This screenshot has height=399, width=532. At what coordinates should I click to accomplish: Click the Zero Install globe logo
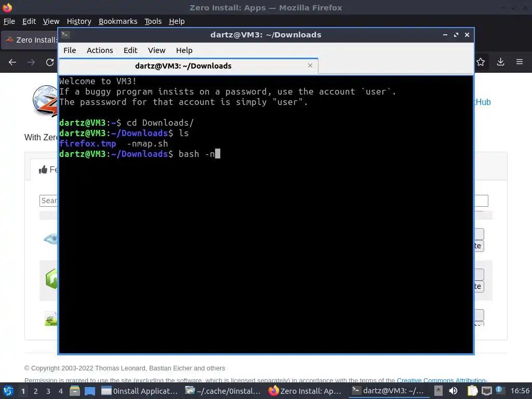[x=45, y=101]
